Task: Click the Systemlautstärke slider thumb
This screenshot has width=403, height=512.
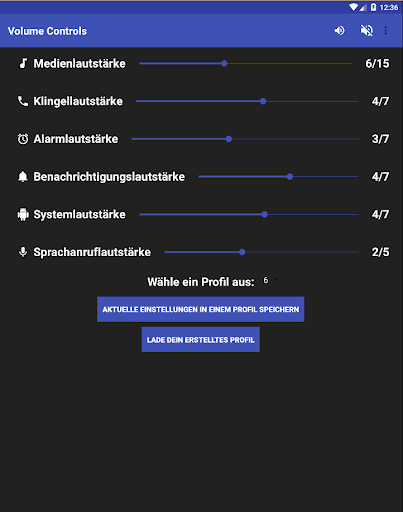Action: pos(264,214)
